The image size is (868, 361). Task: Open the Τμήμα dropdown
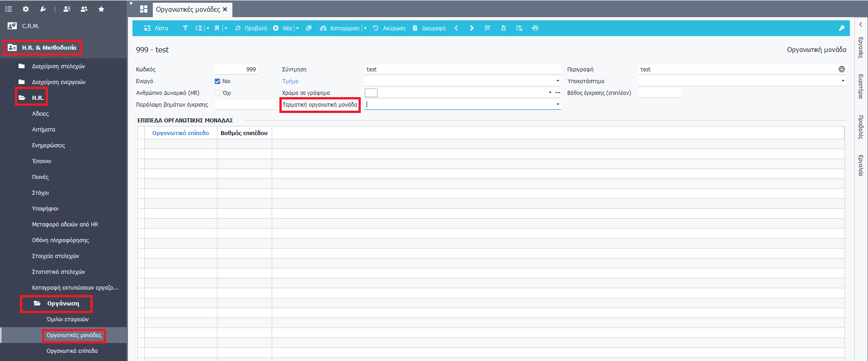(x=557, y=81)
